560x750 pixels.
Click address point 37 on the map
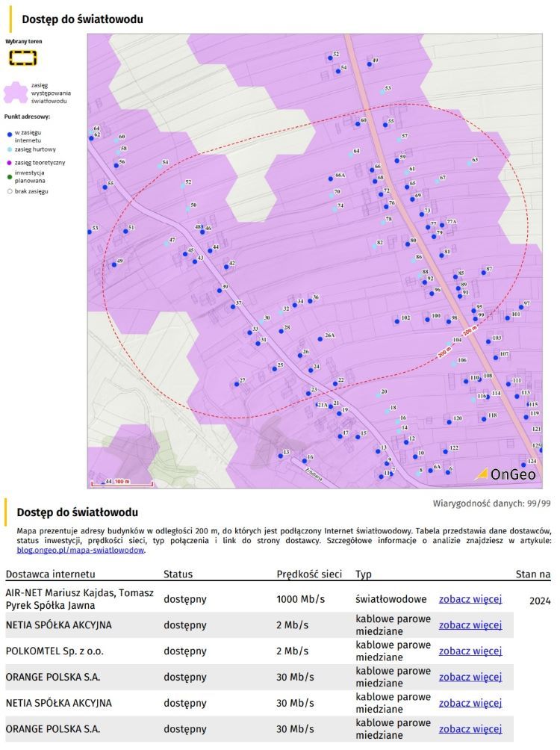point(233,306)
